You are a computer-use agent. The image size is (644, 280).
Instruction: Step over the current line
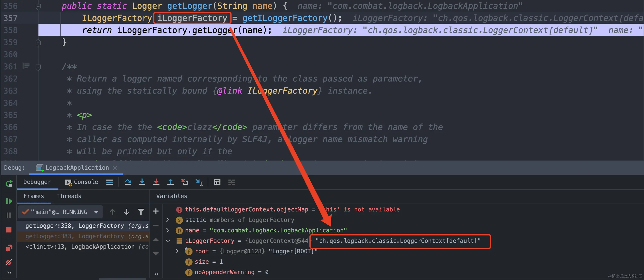[128, 182]
